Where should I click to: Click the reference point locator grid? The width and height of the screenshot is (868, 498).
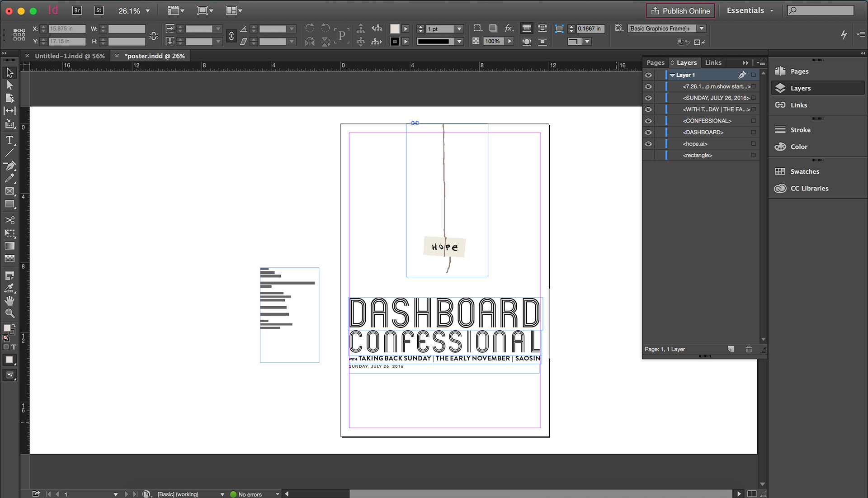point(19,35)
